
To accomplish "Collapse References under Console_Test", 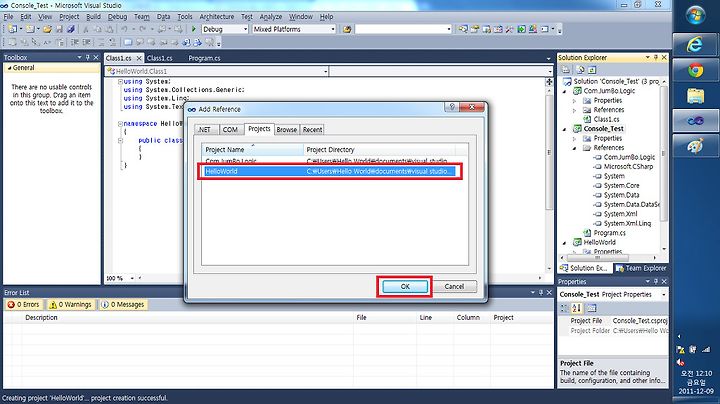I will point(574,148).
